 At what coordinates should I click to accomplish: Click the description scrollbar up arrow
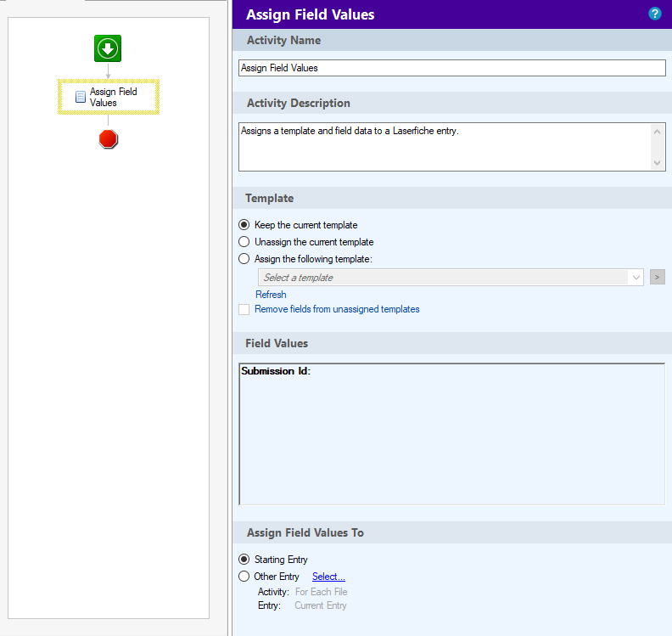657,132
